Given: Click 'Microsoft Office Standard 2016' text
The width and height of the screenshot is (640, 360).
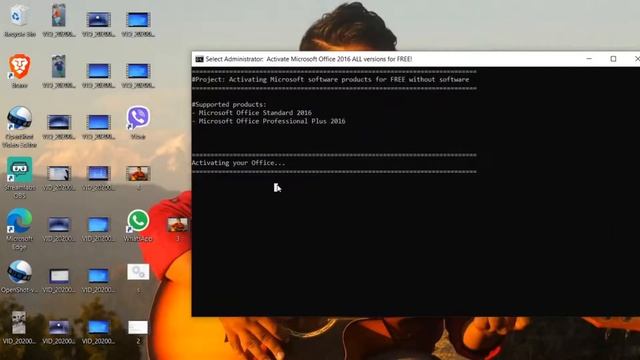Looking at the screenshot, I should [x=255, y=113].
